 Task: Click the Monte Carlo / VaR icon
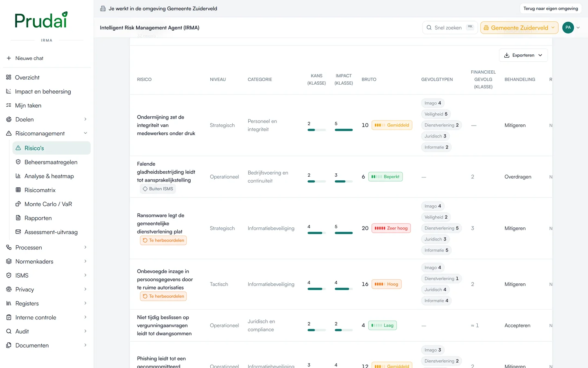point(18,204)
